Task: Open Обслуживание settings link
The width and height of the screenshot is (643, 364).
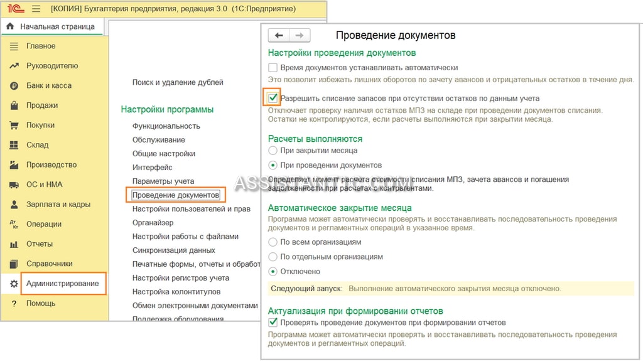Action: coord(159,140)
